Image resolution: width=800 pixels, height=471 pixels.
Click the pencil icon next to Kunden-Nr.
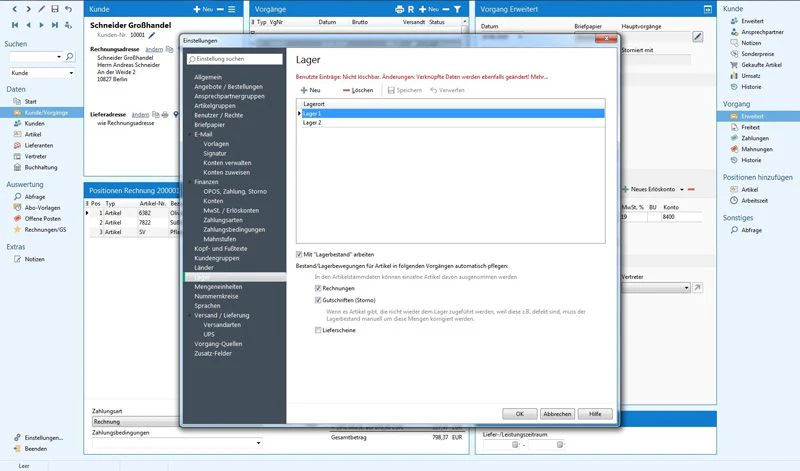[x=152, y=35]
